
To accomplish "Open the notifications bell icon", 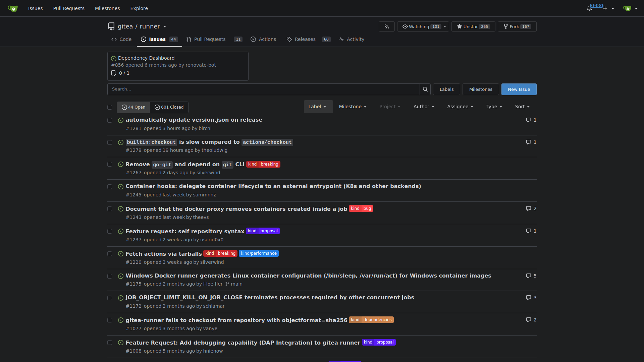I will [x=589, y=8].
